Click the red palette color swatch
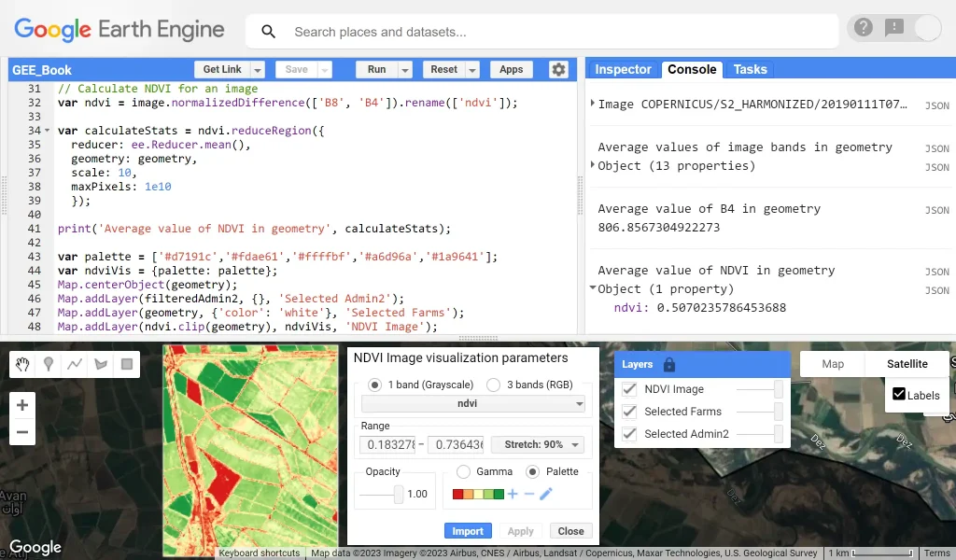 point(457,494)
